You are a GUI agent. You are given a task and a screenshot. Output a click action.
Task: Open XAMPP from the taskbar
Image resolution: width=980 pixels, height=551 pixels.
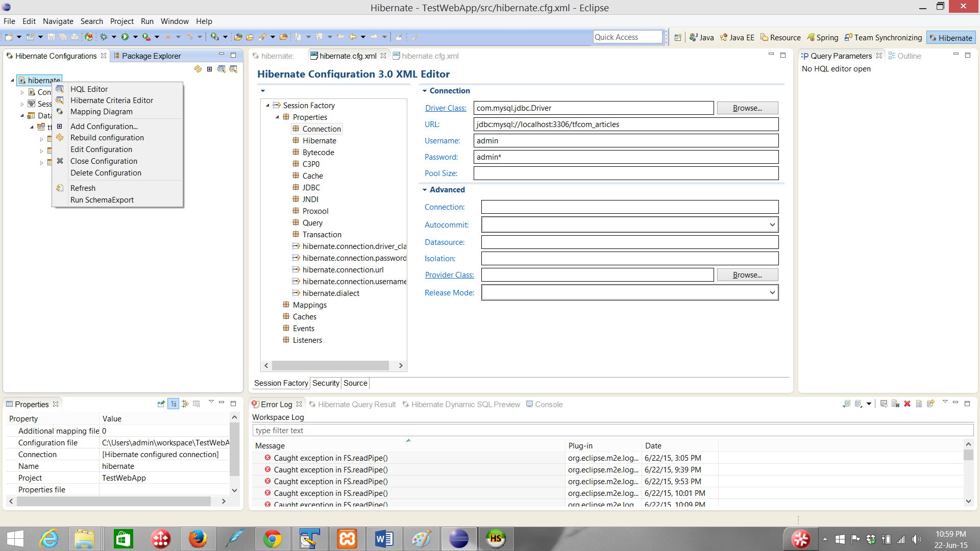pos(347,539)
